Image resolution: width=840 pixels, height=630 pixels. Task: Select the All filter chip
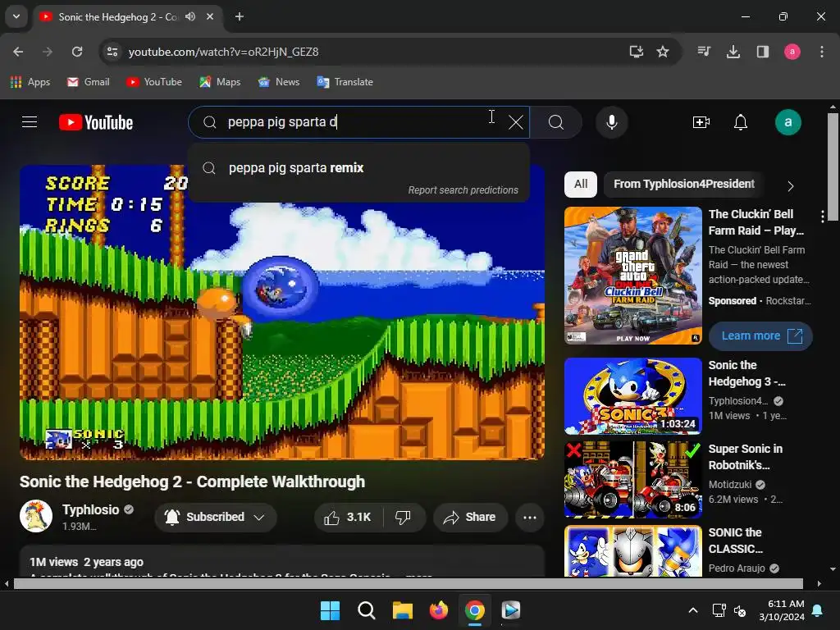coord(581,184)
